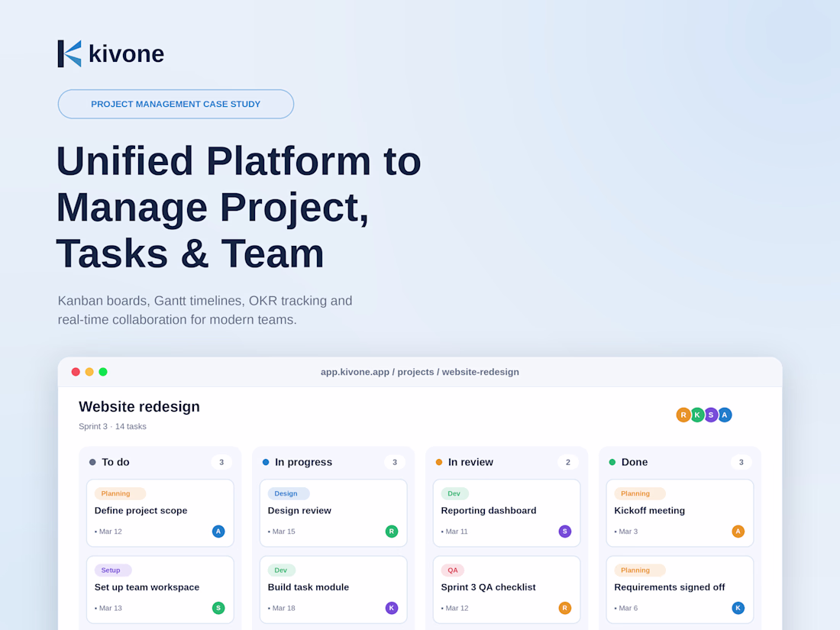Click the In progress task count badge
This screenshot has width=840, height=630.
coord(395,462)
